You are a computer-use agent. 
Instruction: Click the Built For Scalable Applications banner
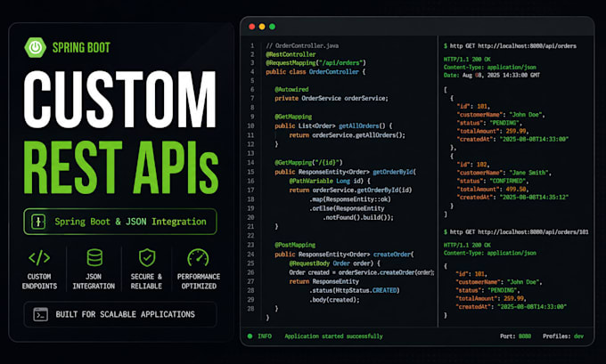(x=120, y=314)
